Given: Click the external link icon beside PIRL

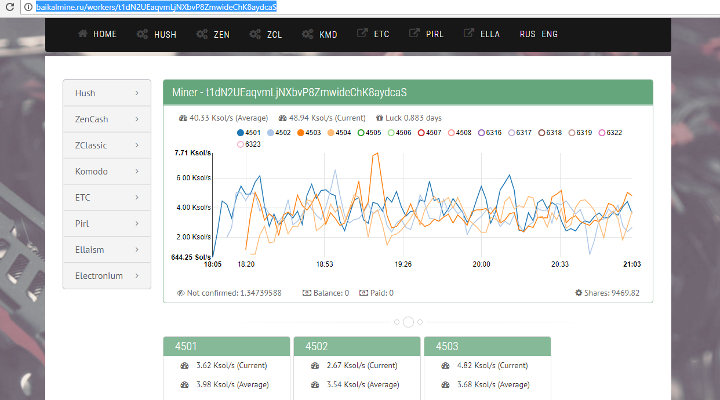Looking at the screenshot, I should 414,33.
